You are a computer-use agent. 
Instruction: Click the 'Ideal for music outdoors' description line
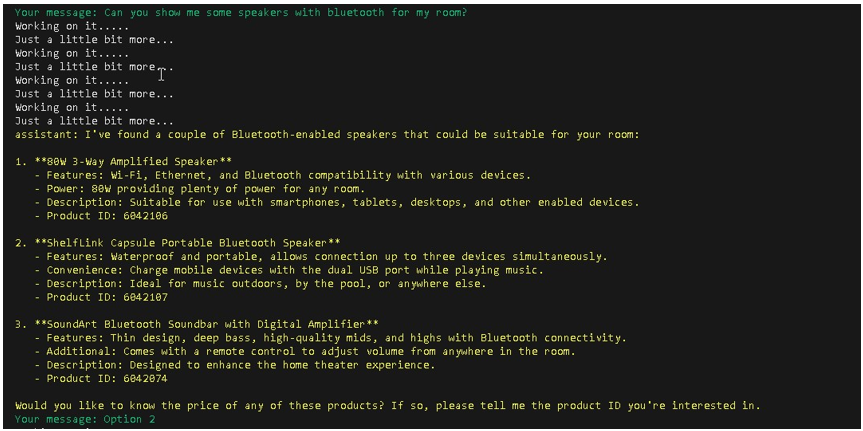pyautogui.click(x=260, y=284)
